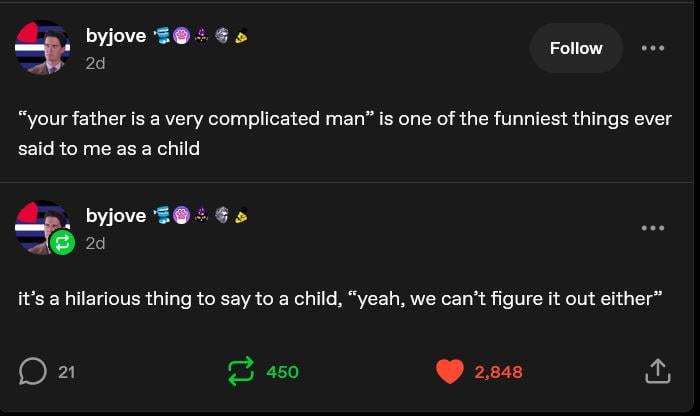Click the byjove username on first post
This screenshot has height=416, width=700.
point(115,36)
